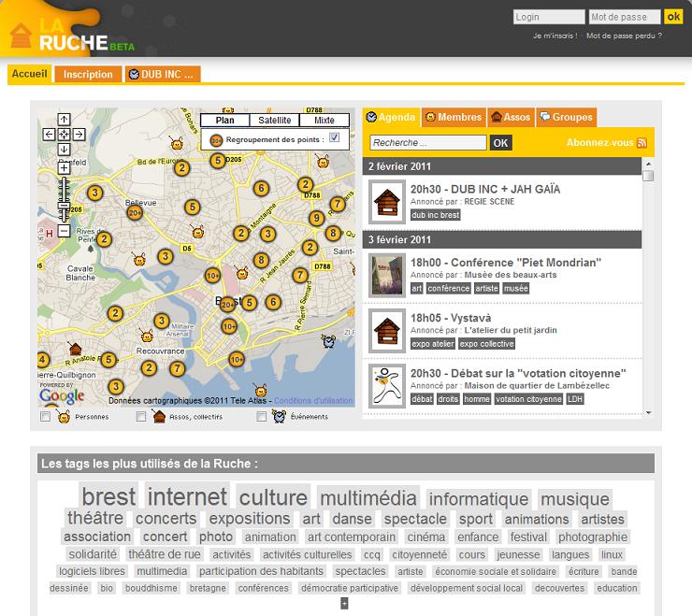Select the Agenda tab
This screenshot has width=692, height=616.
pyautogui.click(x=391, y=118)
